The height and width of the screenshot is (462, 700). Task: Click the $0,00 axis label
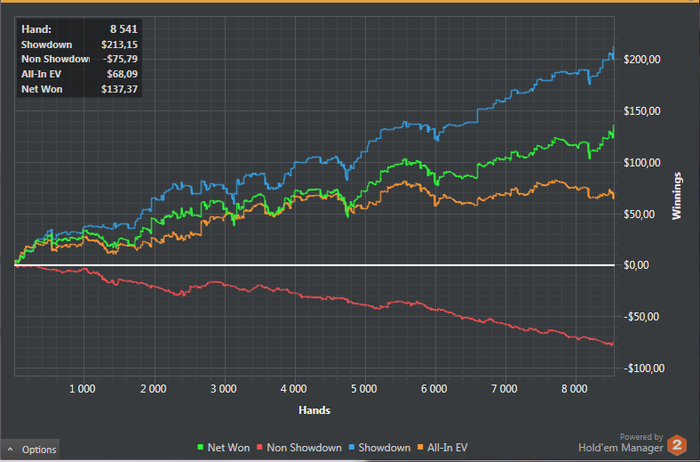(636, 265)
